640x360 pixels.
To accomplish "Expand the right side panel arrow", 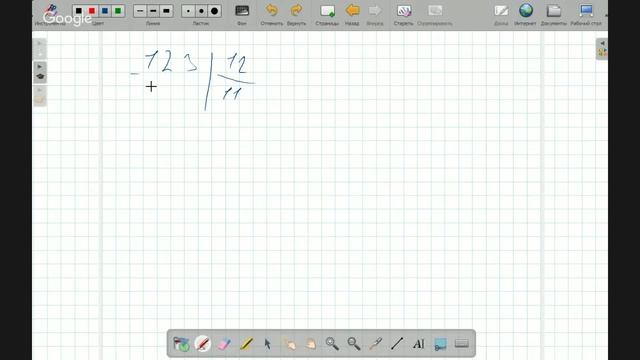I will (602, 49).
